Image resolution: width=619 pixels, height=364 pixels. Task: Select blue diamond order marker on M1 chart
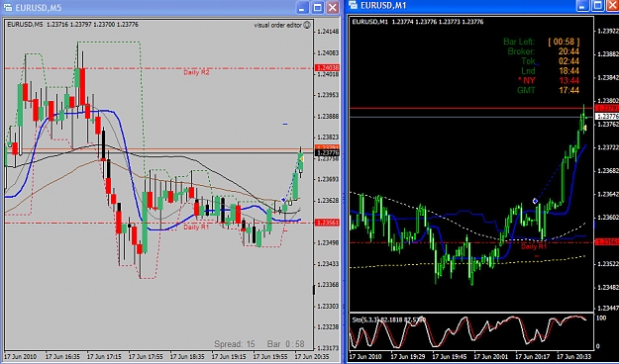pyautogui.click(x=535, y=201)
